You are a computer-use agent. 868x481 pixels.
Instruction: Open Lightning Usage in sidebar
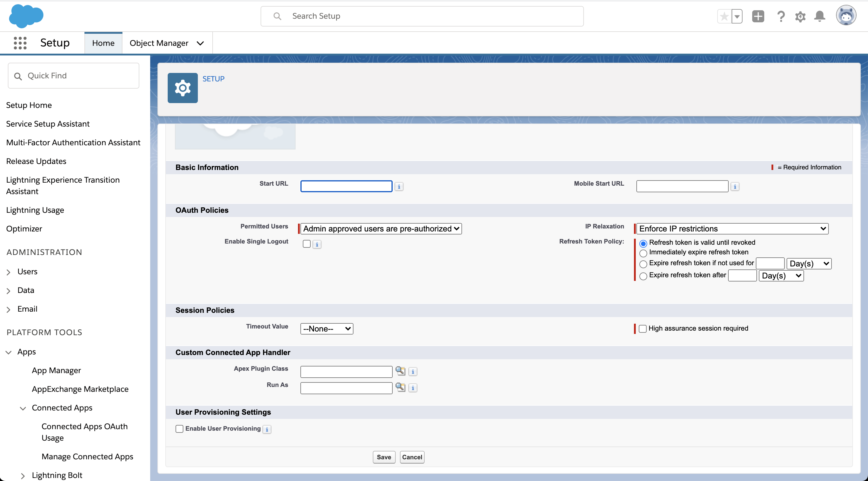(x=35, y=210)
